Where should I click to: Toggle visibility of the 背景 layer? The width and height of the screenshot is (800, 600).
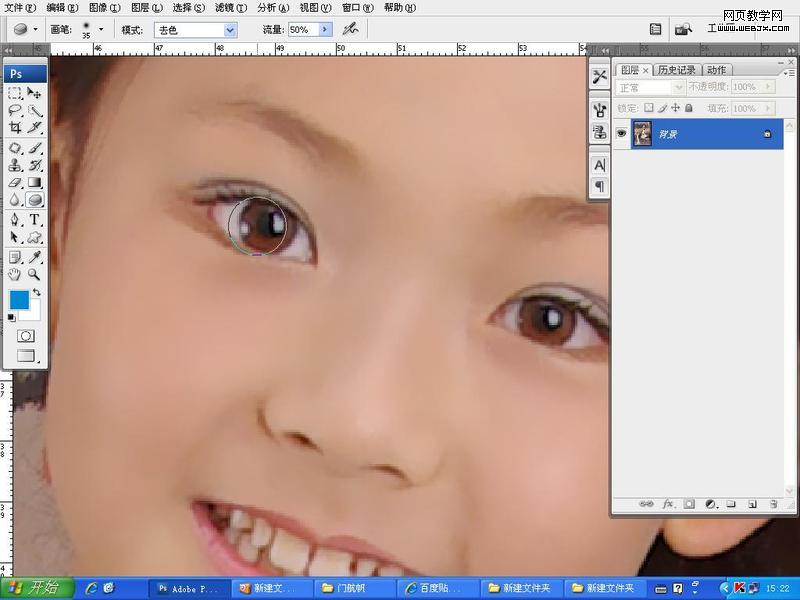pos(621,131)
